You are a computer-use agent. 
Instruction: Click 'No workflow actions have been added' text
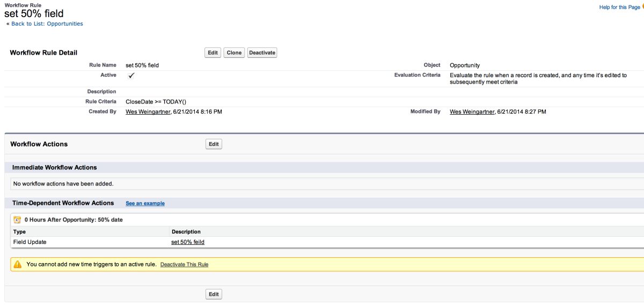(63, 184)
